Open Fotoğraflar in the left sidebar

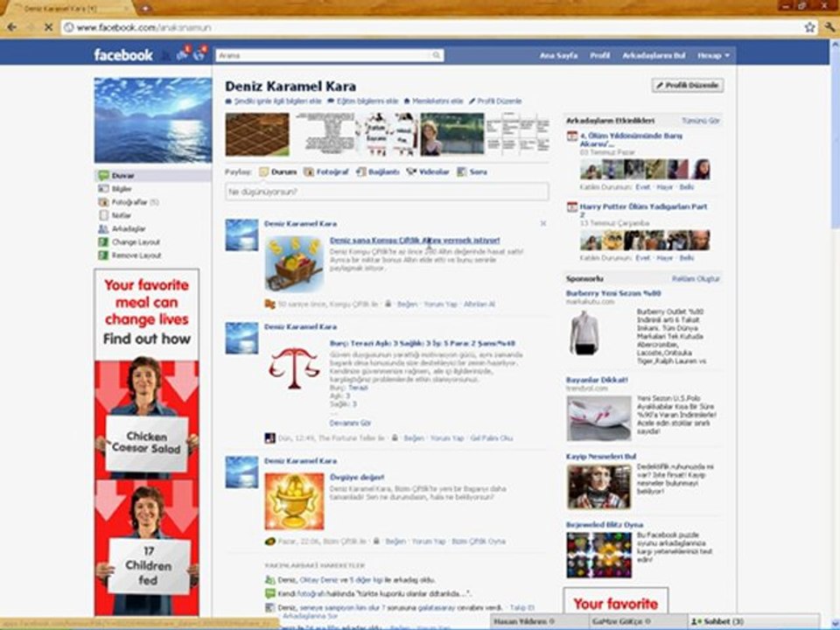click(x=129, y=202)
